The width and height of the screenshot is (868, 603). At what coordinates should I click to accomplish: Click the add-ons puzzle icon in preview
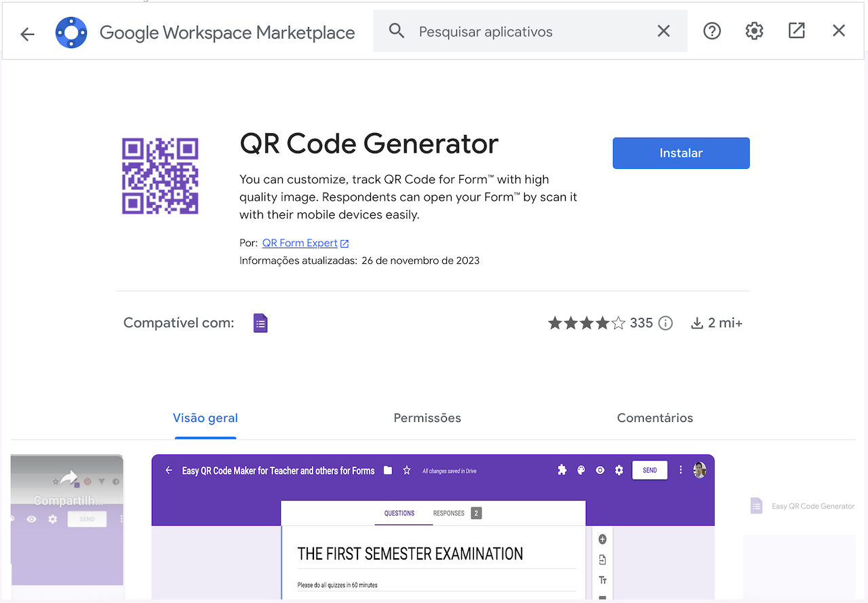tap(562, 470)
